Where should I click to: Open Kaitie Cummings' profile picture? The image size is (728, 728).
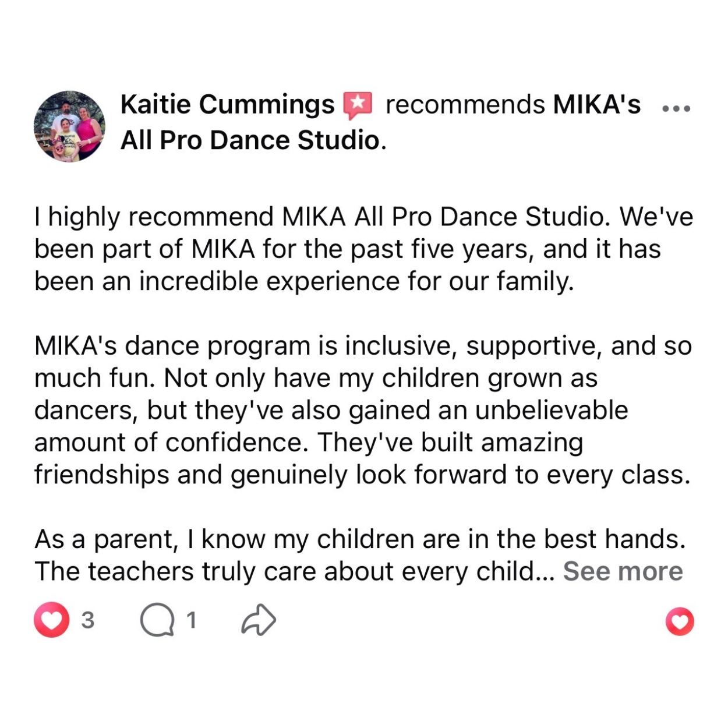click(69, 126)
